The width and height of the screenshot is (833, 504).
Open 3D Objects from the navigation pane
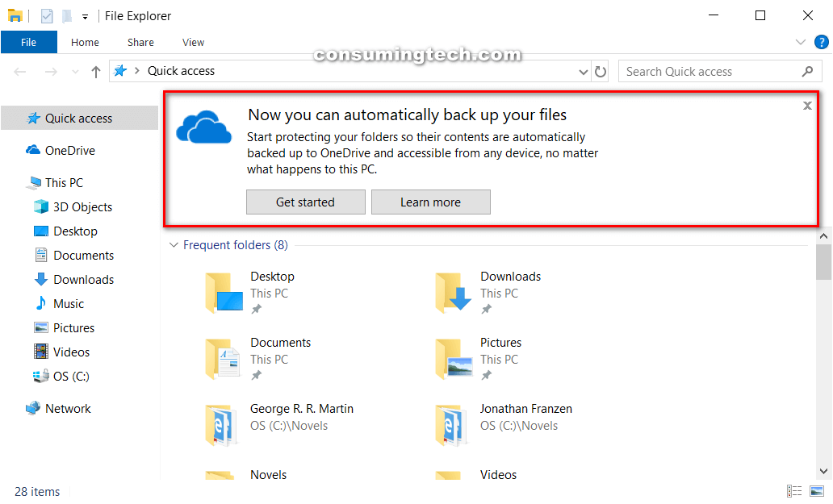click(77, 206)
